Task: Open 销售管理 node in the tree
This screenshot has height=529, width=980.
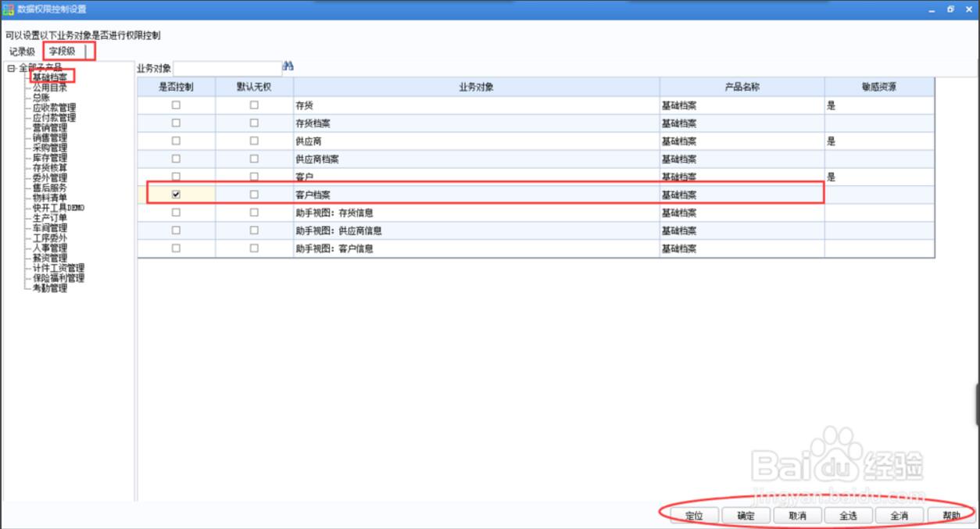Action: tap(49, 138)
